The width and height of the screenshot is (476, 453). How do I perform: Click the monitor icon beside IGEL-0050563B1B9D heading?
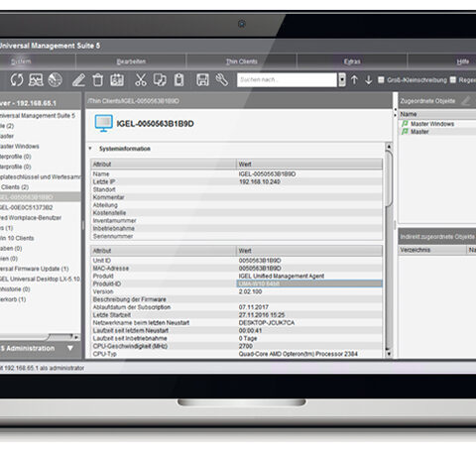click(103, 123)
